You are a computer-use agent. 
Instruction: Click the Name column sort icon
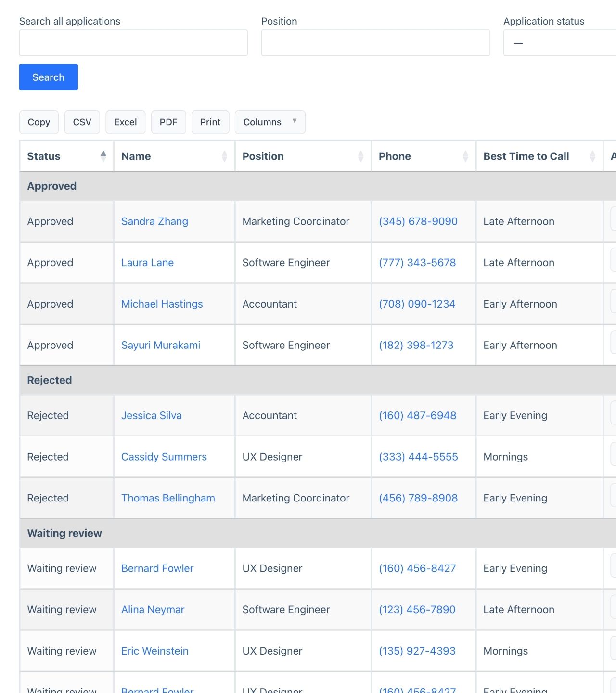[x=224, y=156]
